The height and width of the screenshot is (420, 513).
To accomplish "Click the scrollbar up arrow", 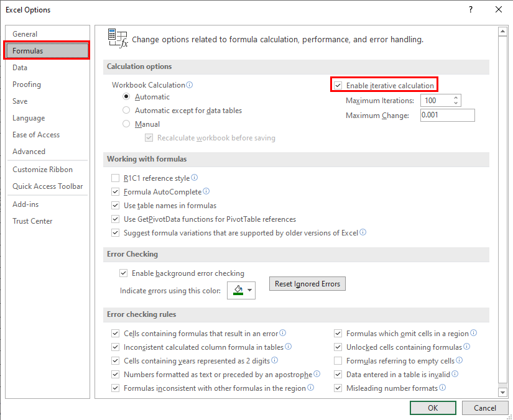I will (502, 32).
